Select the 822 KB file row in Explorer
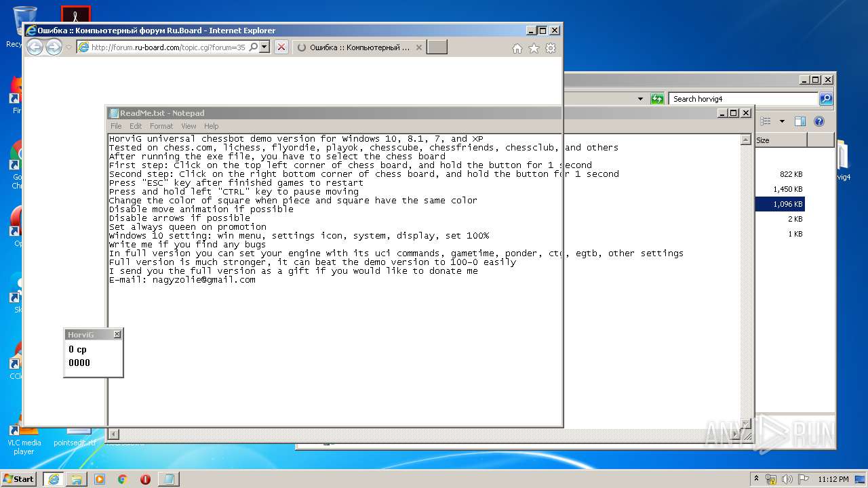 pos(780,174)
